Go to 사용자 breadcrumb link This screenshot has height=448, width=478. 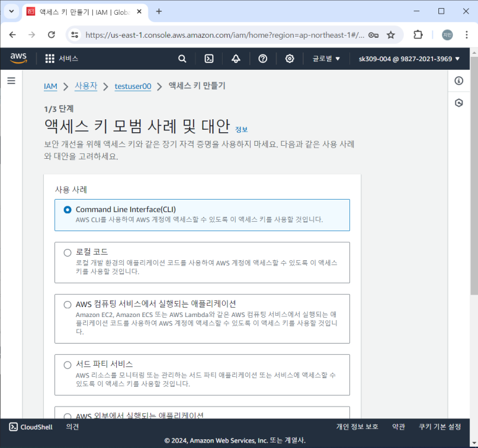pos(86,86)
